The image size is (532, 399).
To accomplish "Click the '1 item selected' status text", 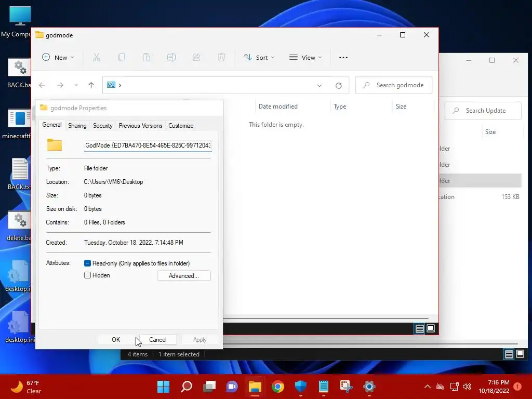I will (179, 354).
